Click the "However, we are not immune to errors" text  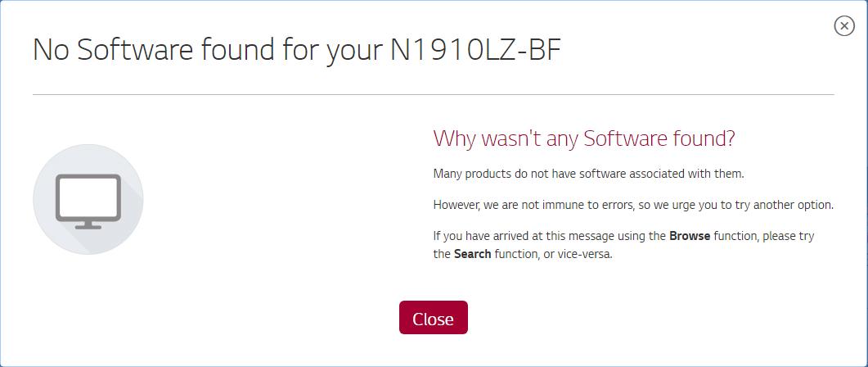(533, 205)
